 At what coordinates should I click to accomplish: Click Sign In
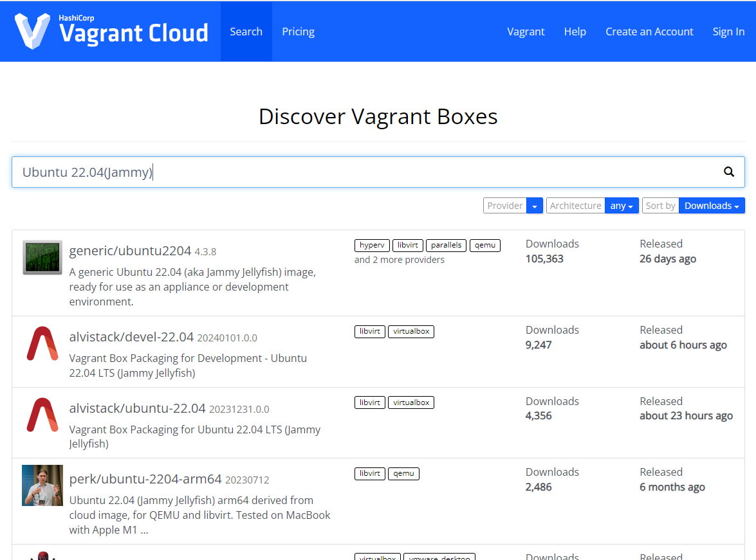tap(728, 32)
